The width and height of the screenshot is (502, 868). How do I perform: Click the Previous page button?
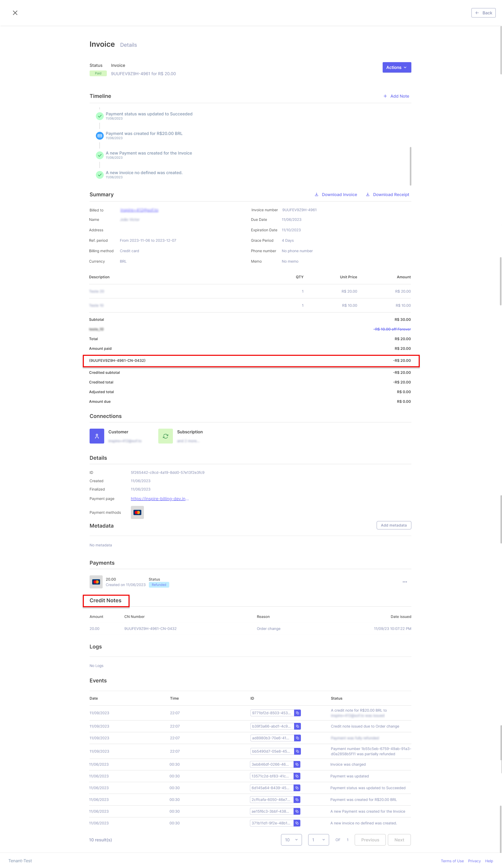(x=370, y=840)
